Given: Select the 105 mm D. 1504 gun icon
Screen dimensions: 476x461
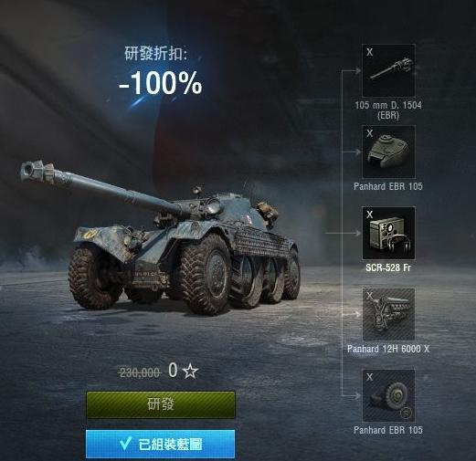Looking at the screenshot, I should pyautogui.click(x=388, y=70).
